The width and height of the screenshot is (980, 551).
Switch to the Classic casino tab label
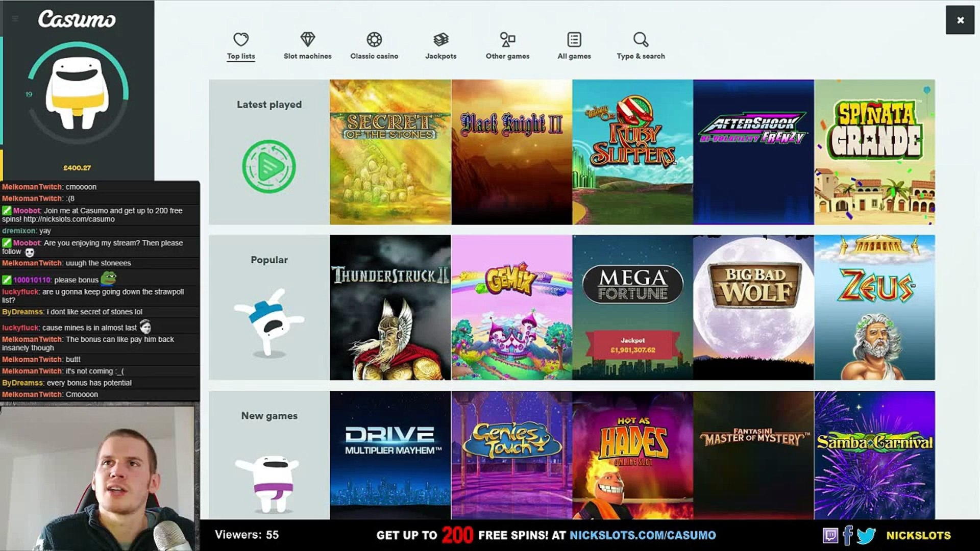[x=374, y=56]
